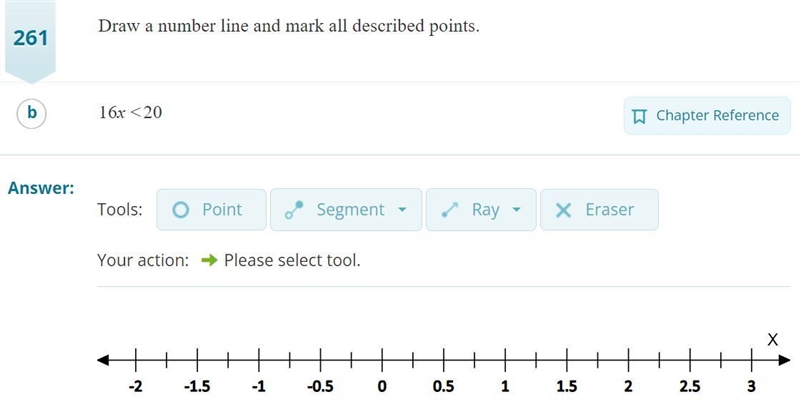Click the circled part b badge
The width and height of the screenshot is (800, 409).
pos(32,113)
